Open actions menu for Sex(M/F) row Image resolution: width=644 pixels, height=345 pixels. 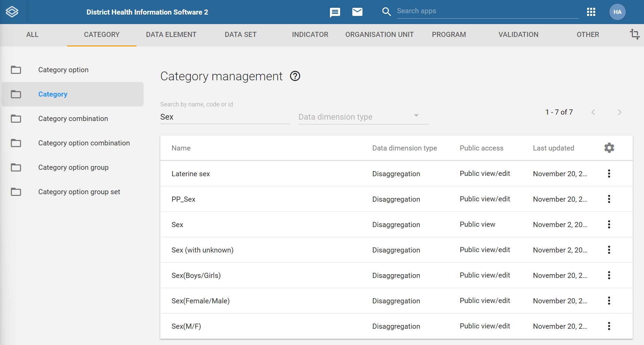coord(609,326)
